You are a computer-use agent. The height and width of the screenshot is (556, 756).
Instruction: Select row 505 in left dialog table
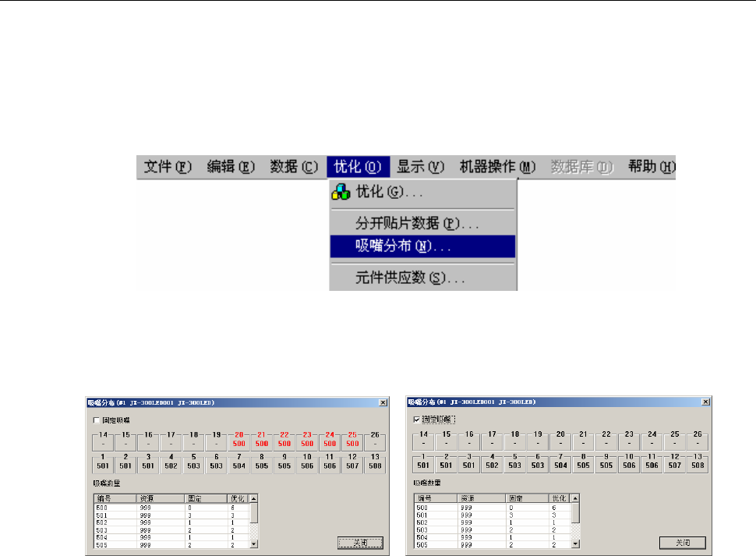[x=171, y=545]
